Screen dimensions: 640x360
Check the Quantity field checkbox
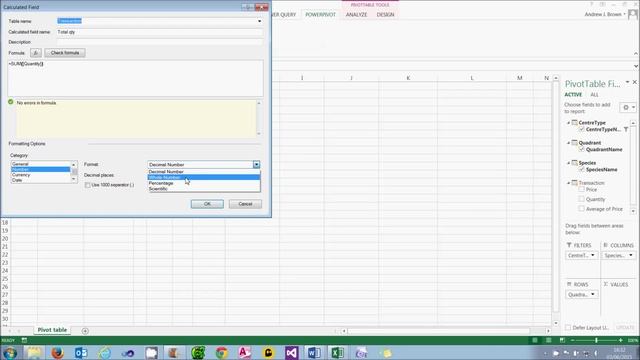(582, 199)
